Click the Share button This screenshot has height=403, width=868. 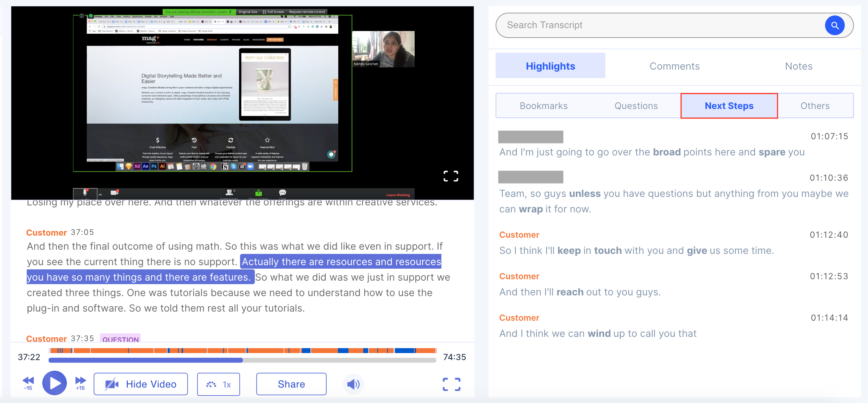(291, 384)
